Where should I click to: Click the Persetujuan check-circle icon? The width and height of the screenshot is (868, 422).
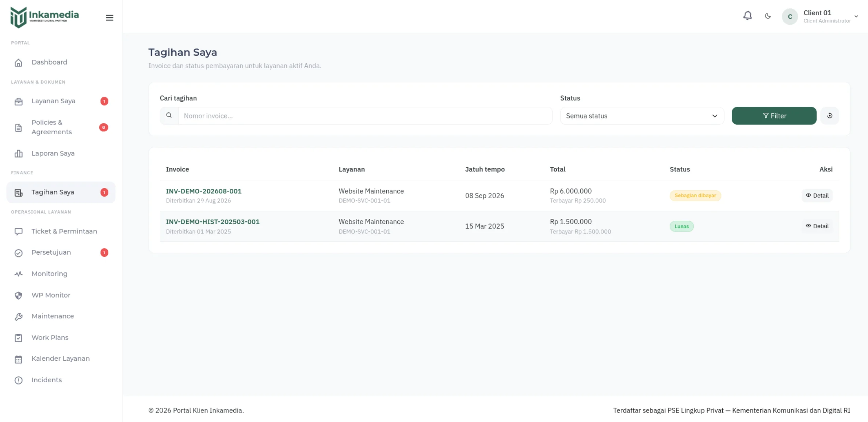pos(18,253)
